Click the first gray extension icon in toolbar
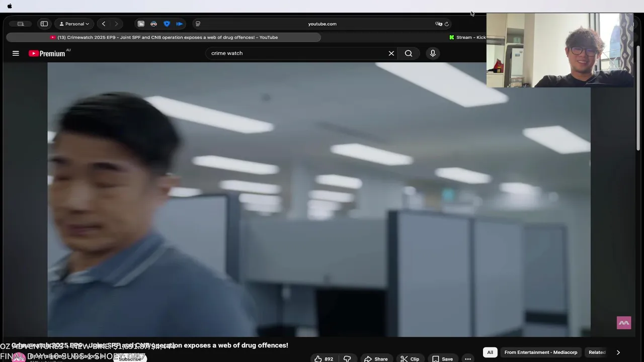The image size is (644, 362). tap(141, 24)
